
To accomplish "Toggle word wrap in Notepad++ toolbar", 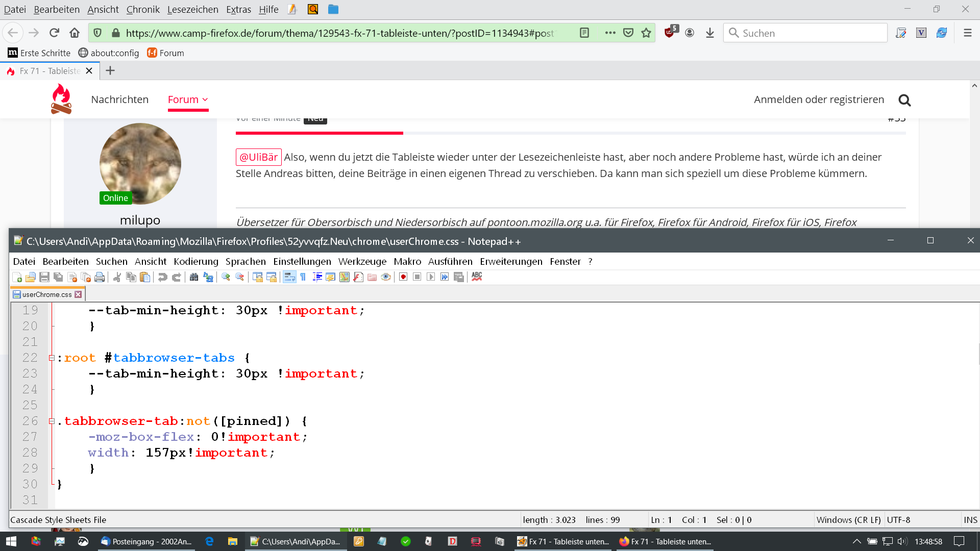I will (x=289, y=277).
